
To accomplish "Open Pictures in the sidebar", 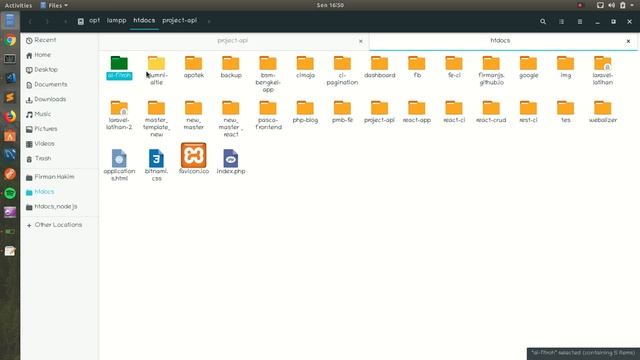I will point(59,129).
